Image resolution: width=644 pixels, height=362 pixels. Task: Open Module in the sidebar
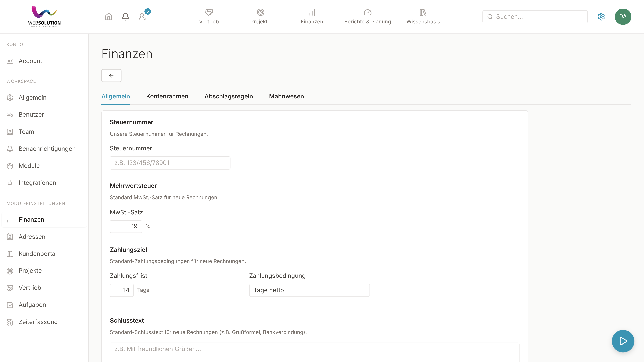click(x=44, y=166)
